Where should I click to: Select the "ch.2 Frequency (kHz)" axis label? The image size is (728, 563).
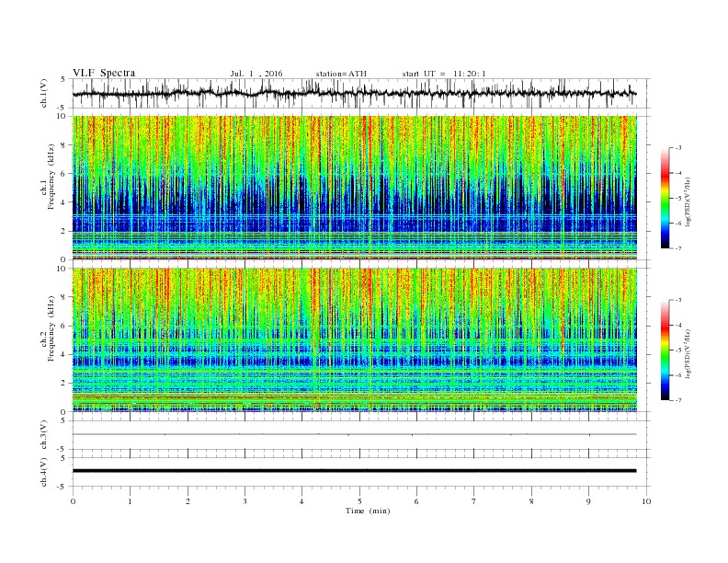[x=48, y=328]
